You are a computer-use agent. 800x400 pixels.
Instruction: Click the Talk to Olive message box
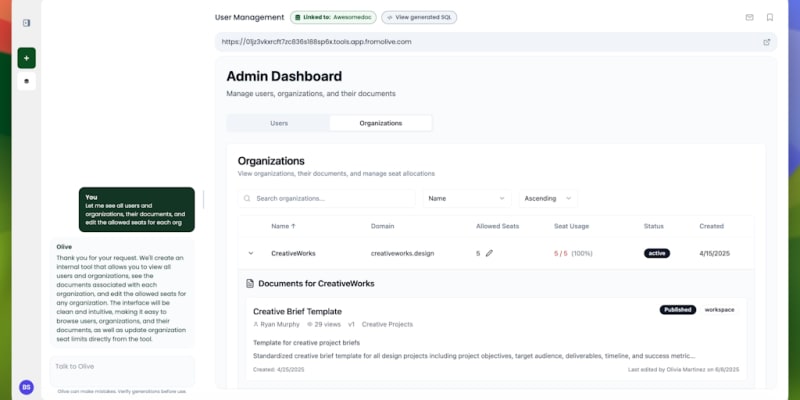coord(120,366)
